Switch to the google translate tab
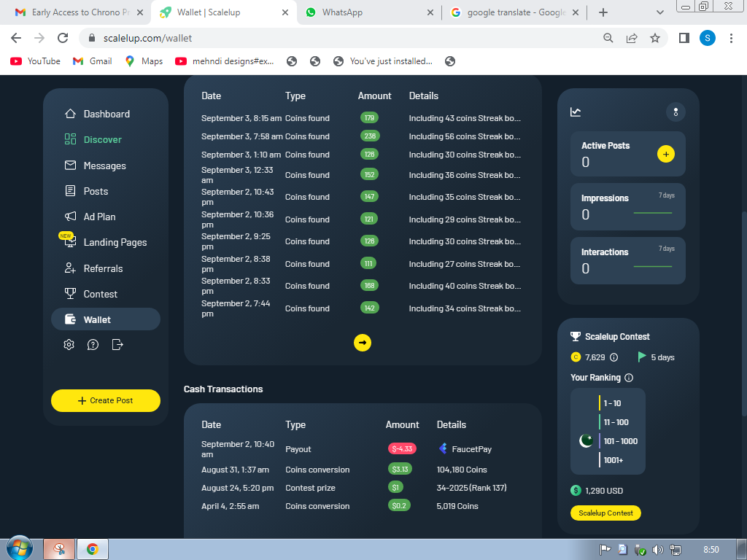 point(515,12)
